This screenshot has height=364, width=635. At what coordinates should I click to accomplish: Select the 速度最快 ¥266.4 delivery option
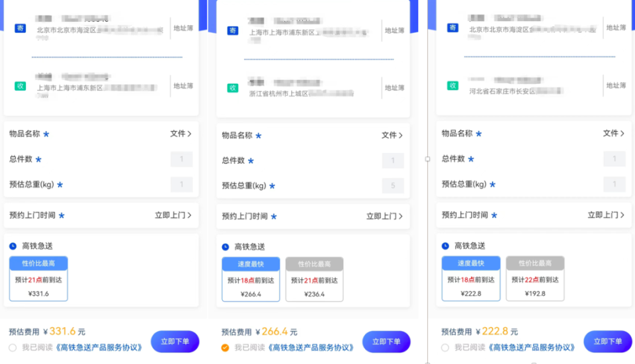[x=251, y=279]
